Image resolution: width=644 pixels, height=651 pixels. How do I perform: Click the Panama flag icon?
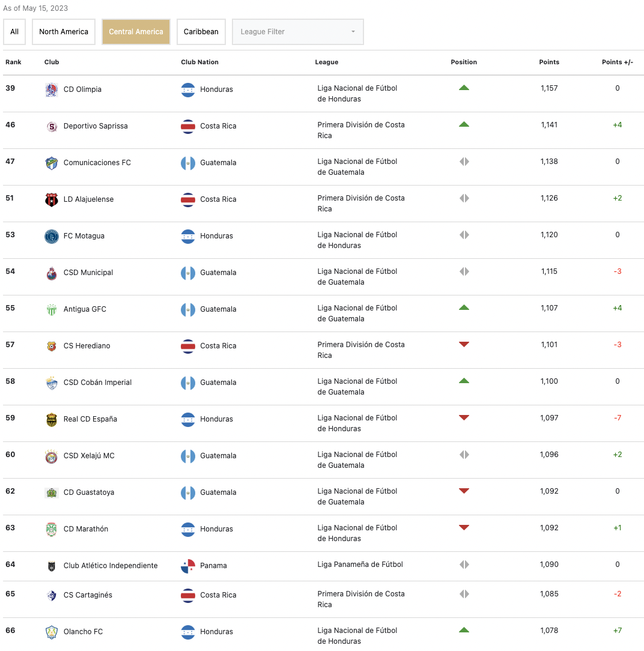[x=188, y=566]
